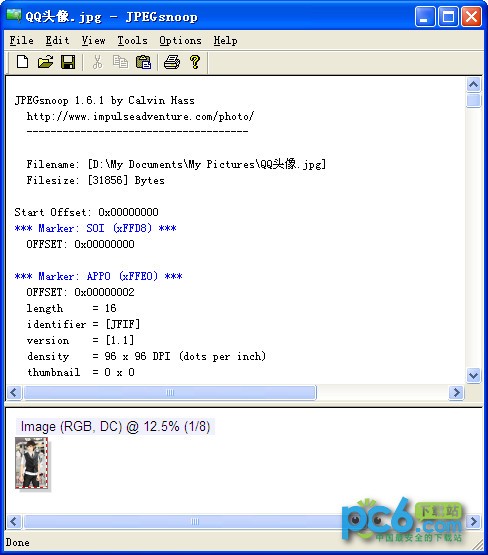Click the Filesize [31856] Bytes line
Image resolution: width=488 pixels, height=555 pixels.
pos(96,181)
